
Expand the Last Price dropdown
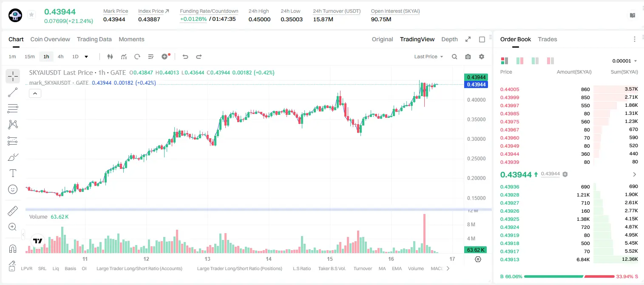[x=428, y=57]
